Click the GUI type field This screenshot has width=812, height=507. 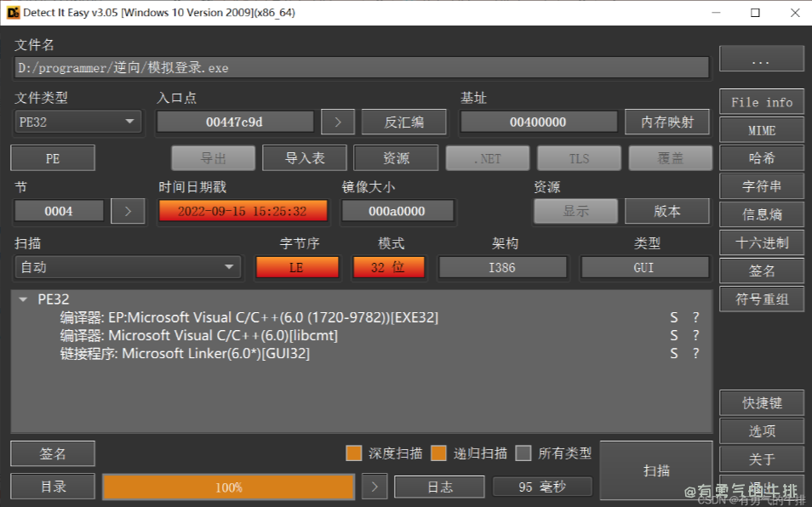(x=644, y=267)
